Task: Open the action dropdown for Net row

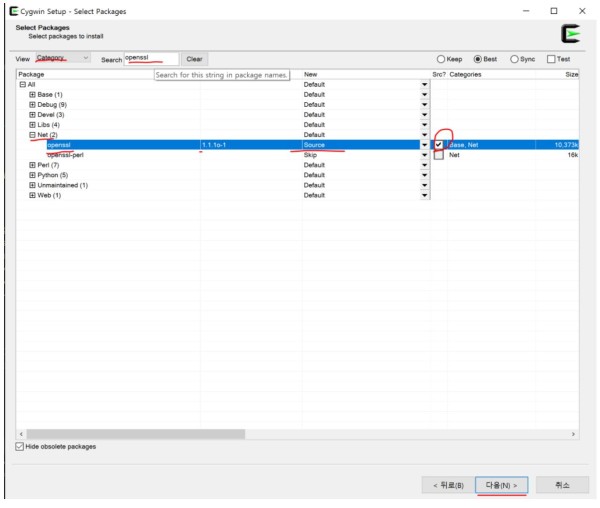Action: click(x=425, y=135)
